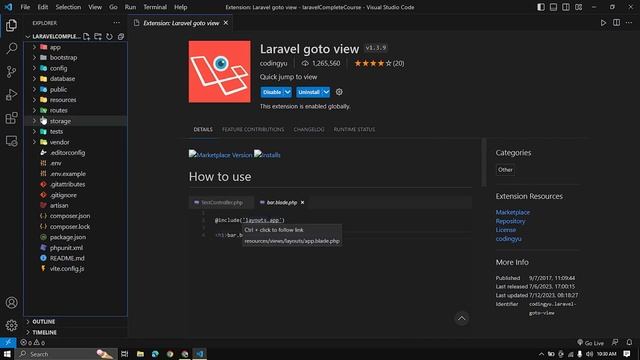Open Customize Layout icon
This screenshot has height=360, width=640.
[579, 7]
